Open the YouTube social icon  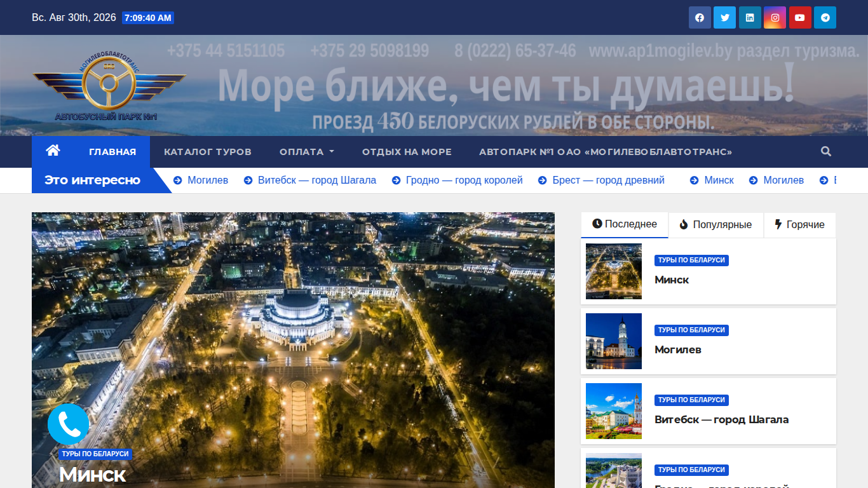point(800,18)
